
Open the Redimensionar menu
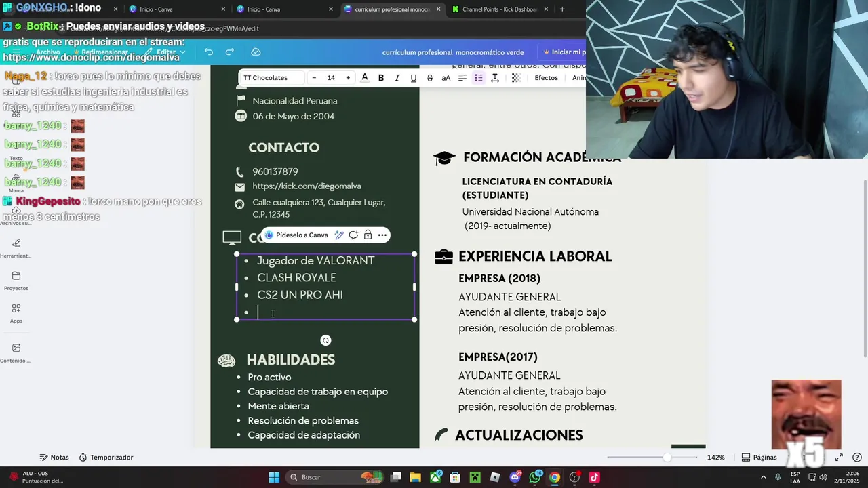pos(100,52)
